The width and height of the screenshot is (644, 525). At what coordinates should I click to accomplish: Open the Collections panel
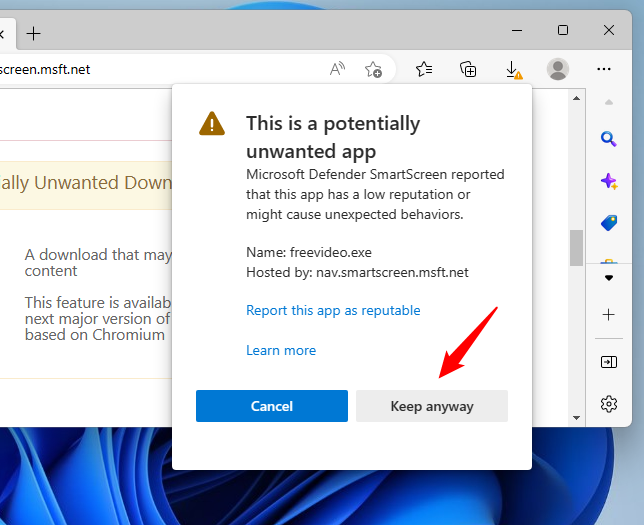(x=468, y=69)
